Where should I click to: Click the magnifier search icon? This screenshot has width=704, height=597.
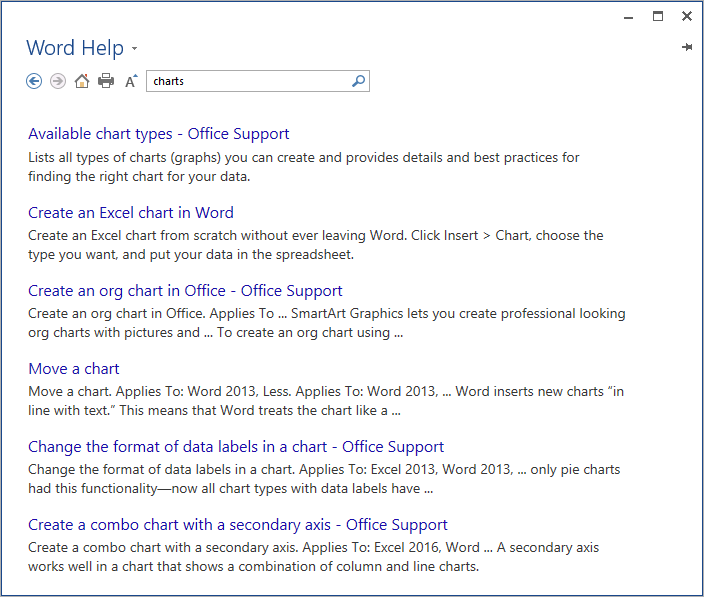click(358, 81)
